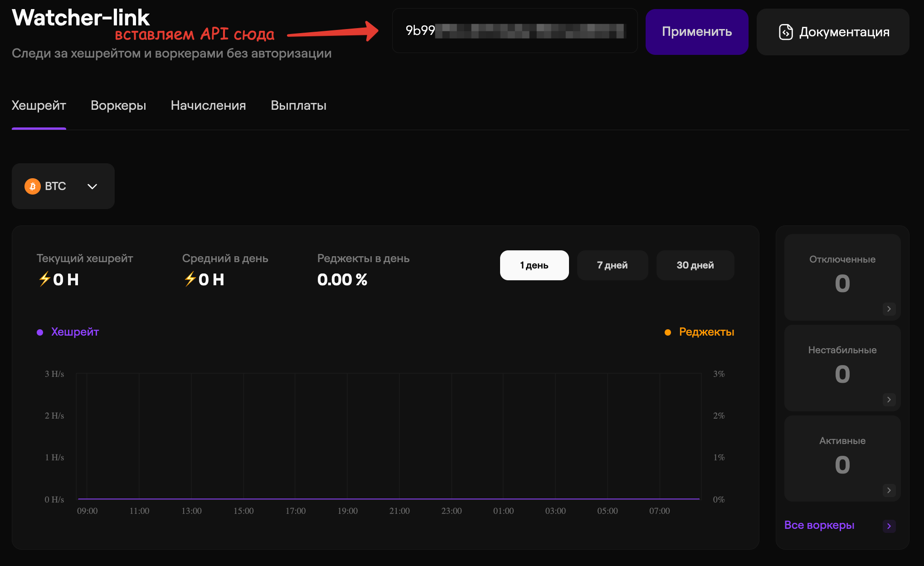Open the Все воркеры link
Screen dimensions: 924x566
coord(819,525)
